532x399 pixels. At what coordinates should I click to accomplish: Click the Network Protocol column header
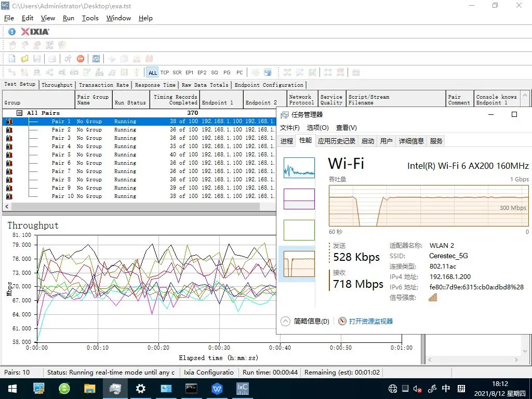302,100
